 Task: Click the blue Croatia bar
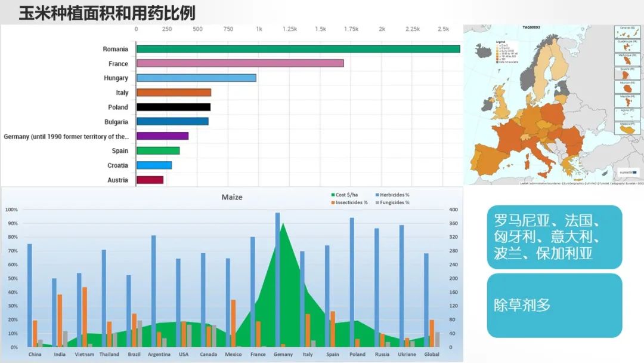[154, 165]
